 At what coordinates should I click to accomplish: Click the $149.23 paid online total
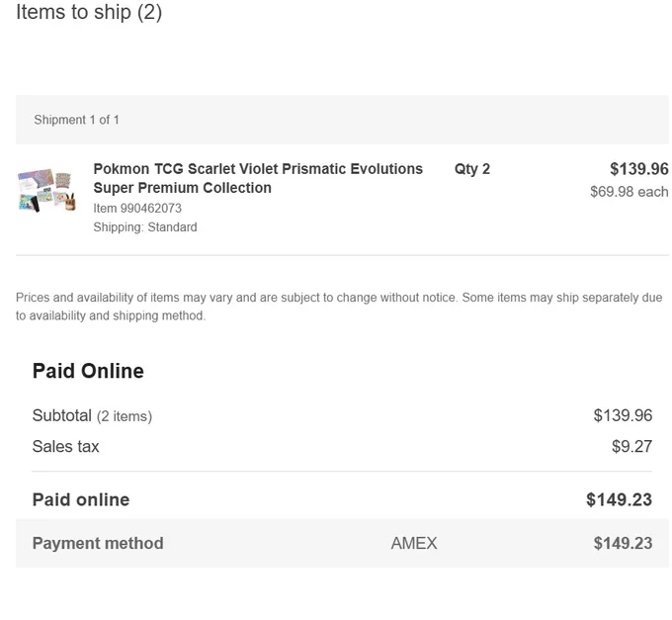[x=620, y=499]
